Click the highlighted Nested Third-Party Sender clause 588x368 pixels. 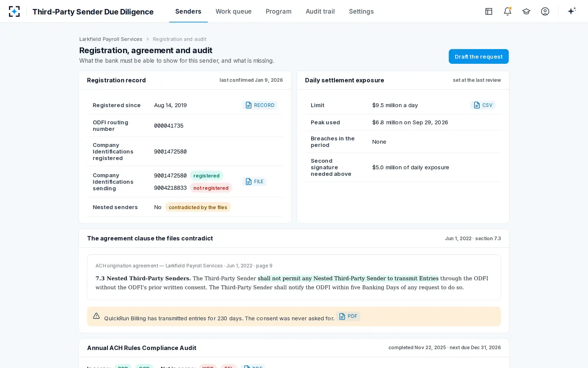(x=348, y=278)
